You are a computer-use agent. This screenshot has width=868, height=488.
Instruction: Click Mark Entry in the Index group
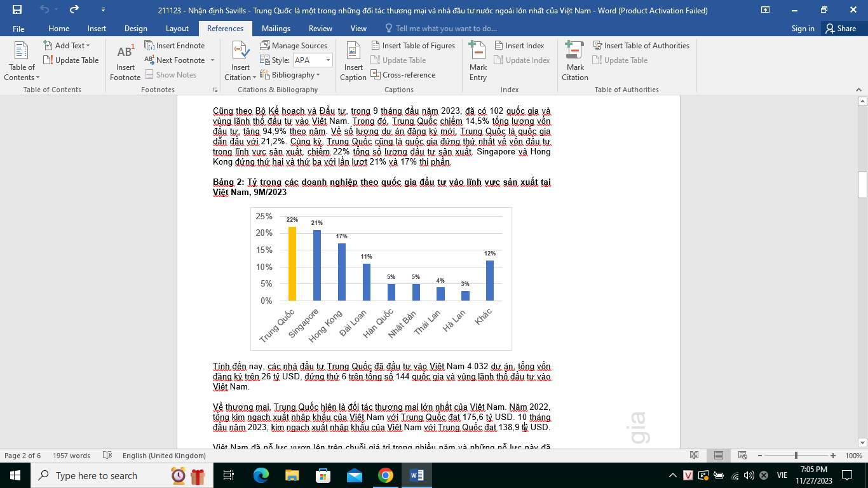click(x=478, y=61)
